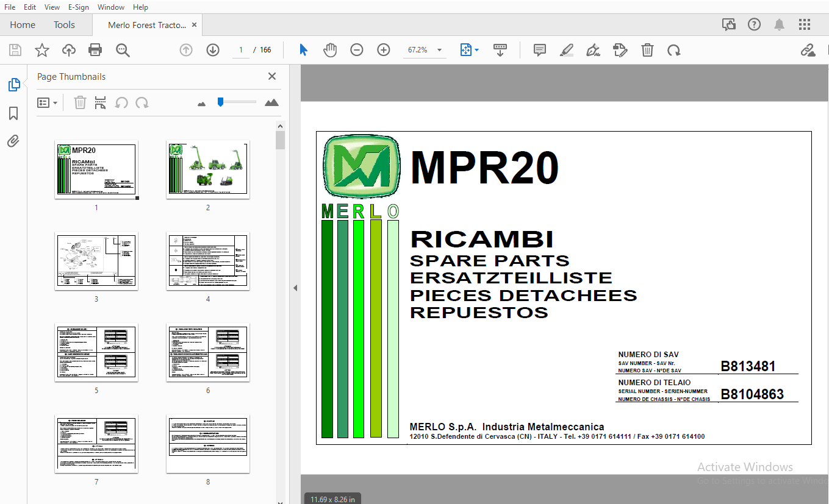Open share review chat icon
Image resolution: width=829 pixels, height=504 pixels.
pyautogui.click(x=729, y=24)
